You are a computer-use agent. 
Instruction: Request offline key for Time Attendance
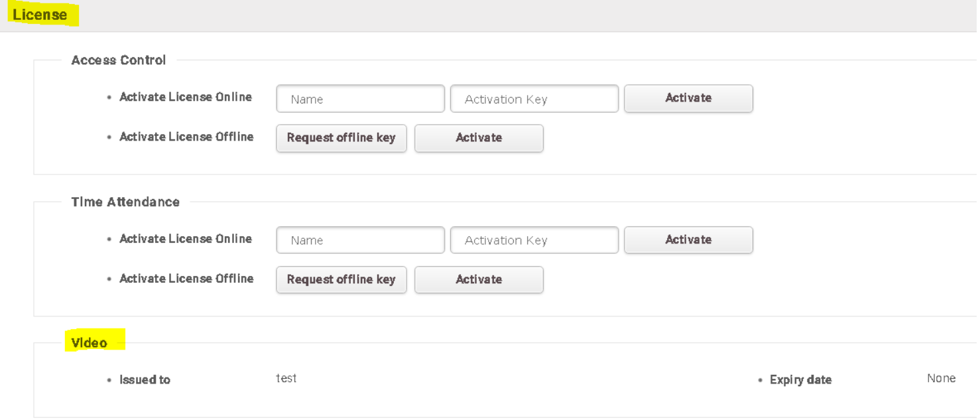click(341, 280)
